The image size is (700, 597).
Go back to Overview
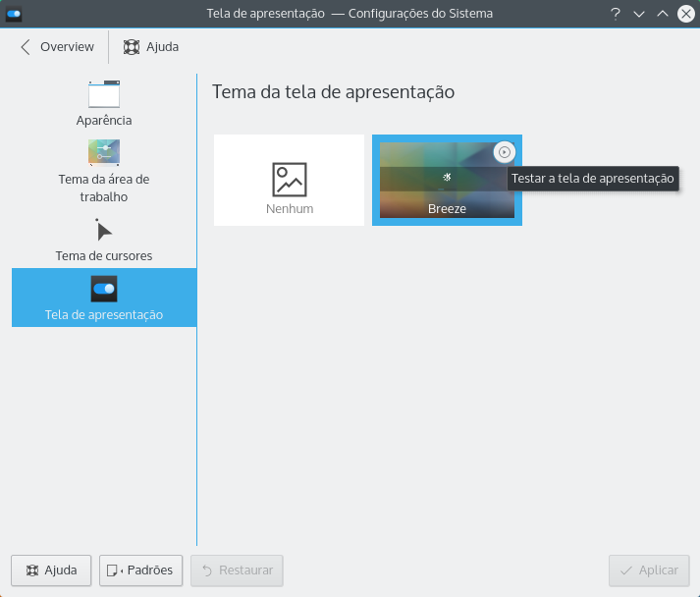click(x=57, y=46)
